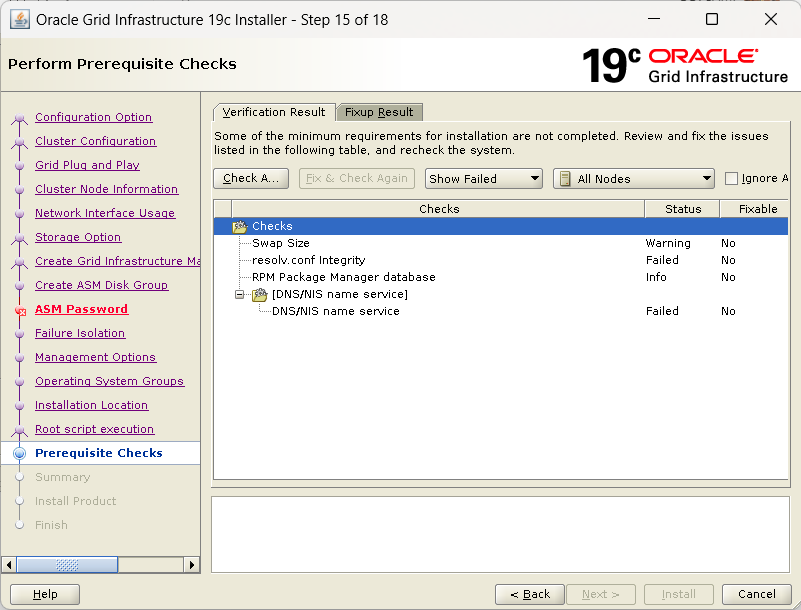
Task: Select the Prerequisite Checks step
Action: tap(99, 453)
